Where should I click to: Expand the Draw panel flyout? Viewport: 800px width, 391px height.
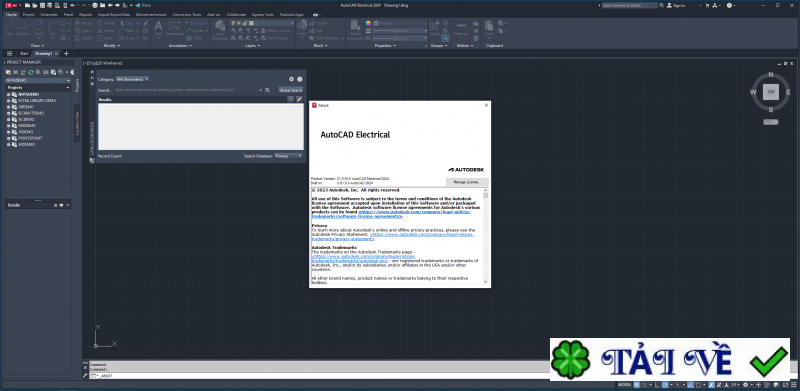tap(38, 45)
